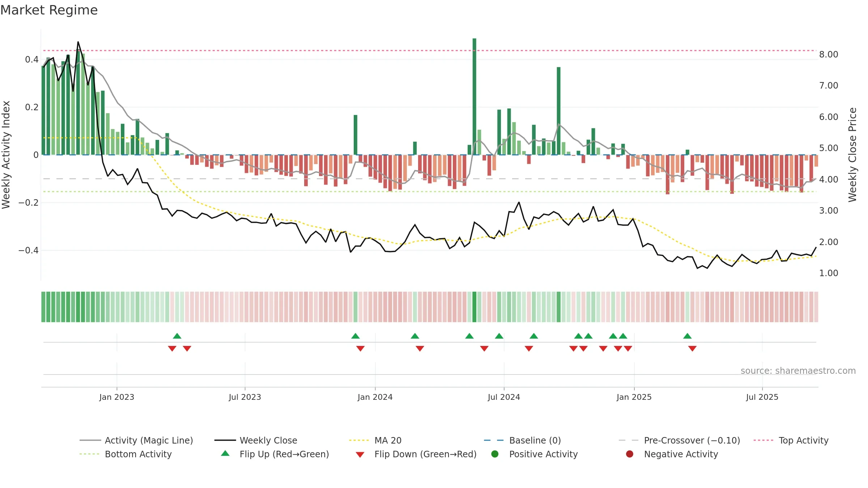Toggle the Bottom Activity legend entry

tap(125, 454)
